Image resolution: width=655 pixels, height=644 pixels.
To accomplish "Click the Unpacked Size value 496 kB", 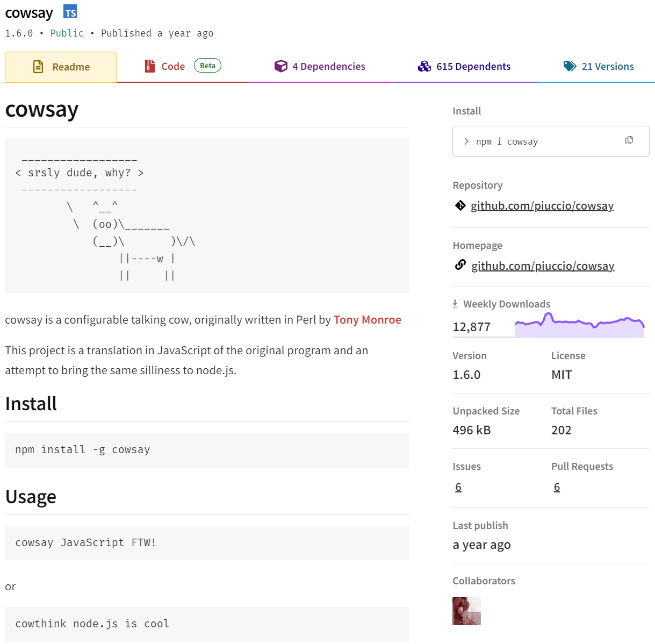I will pyautogui.click(x=472, y=430).
